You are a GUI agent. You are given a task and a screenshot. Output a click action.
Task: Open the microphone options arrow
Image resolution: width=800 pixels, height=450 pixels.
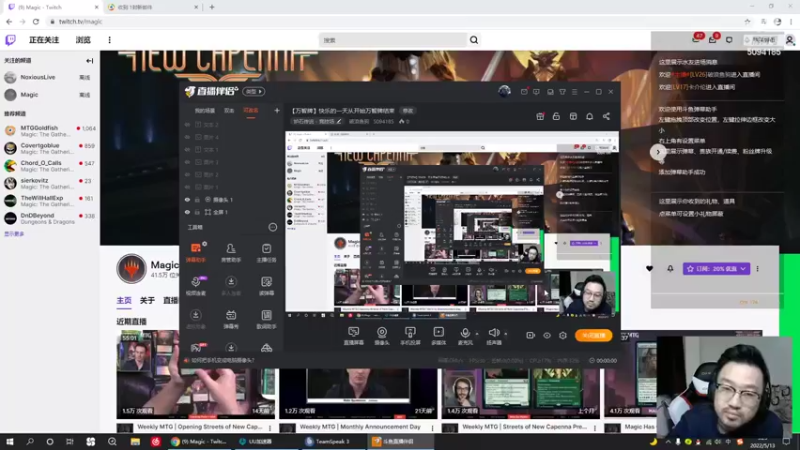point(477,334)
